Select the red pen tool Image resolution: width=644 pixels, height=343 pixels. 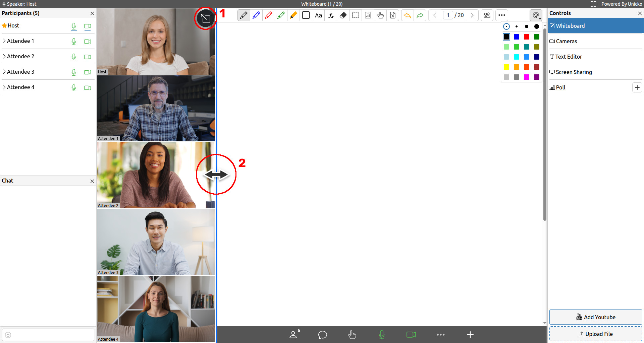[x=269, y=15]
